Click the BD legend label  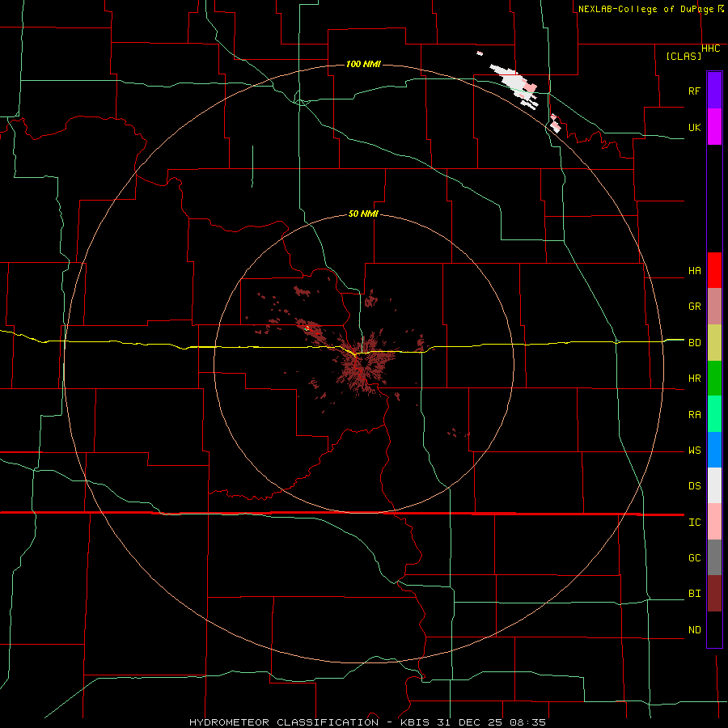pos(694,343)
